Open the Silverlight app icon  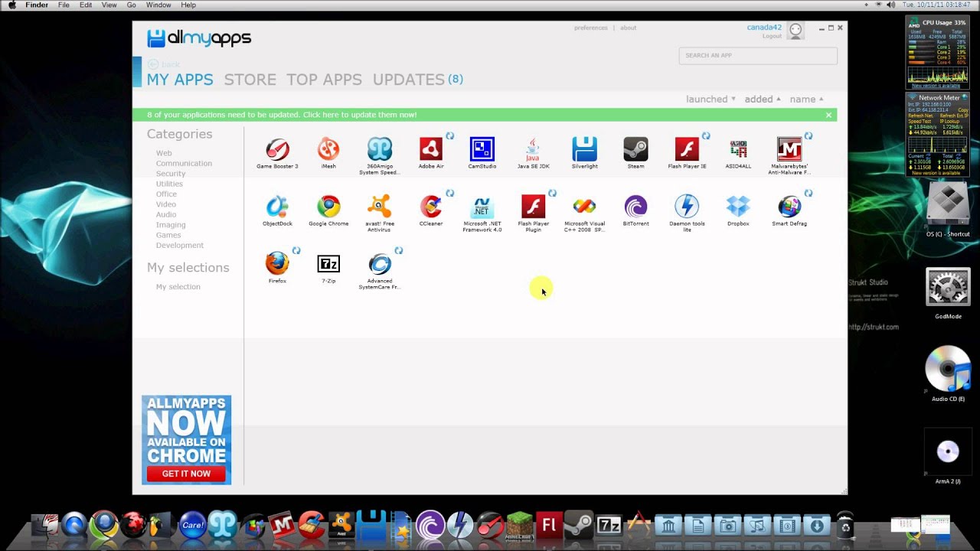point(584,149)
